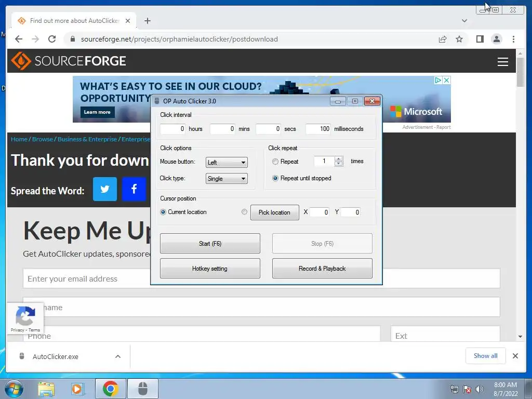
Task: Open Chrome three-dot menu
Action: [513, 39]
